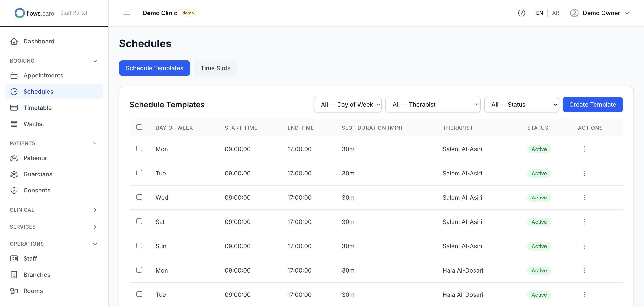Screen dimensions: 644x307
Task: Click the Demo Owner user avatar icon
Action: point(574,13)
